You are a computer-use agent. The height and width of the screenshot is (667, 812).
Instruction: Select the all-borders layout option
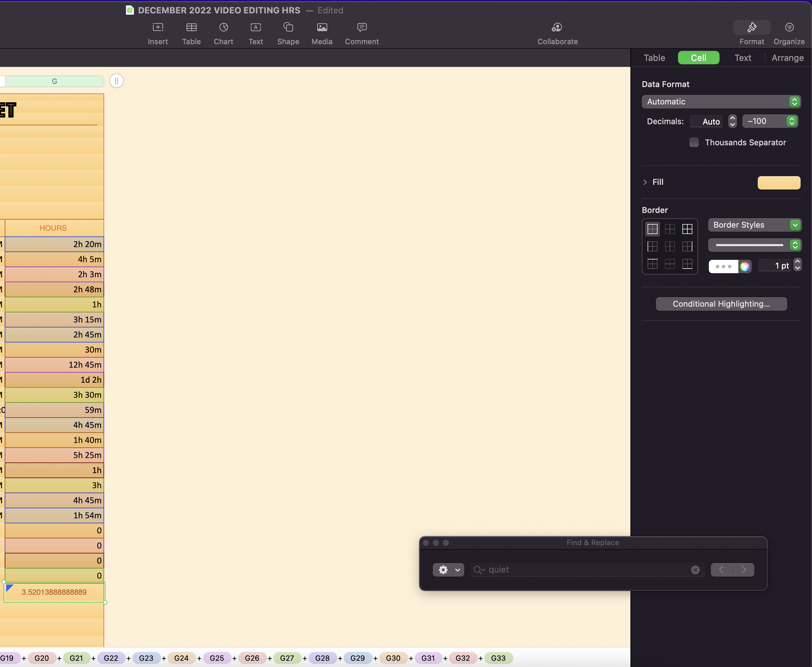(x=687, y=229)
